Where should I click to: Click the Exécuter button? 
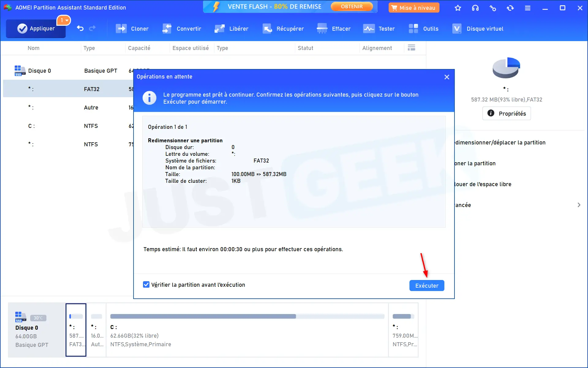click(x=427, y=286)
